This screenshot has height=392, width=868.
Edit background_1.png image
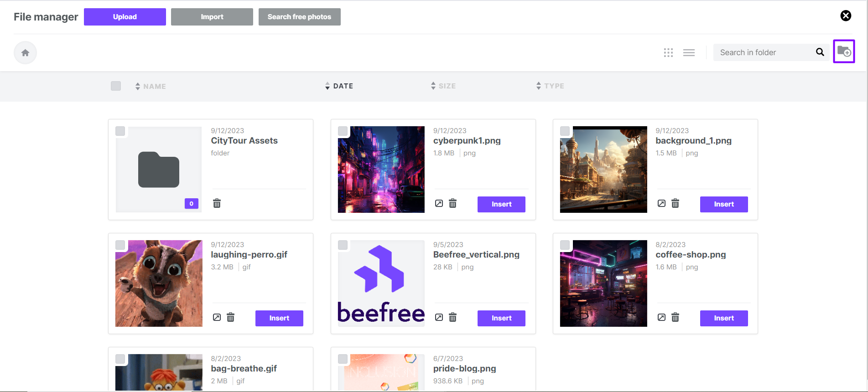pos(661,203)
